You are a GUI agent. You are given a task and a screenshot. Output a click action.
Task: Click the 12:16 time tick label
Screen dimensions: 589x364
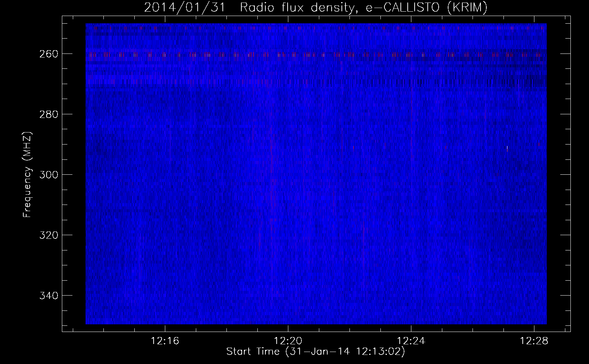coord(165,341)
